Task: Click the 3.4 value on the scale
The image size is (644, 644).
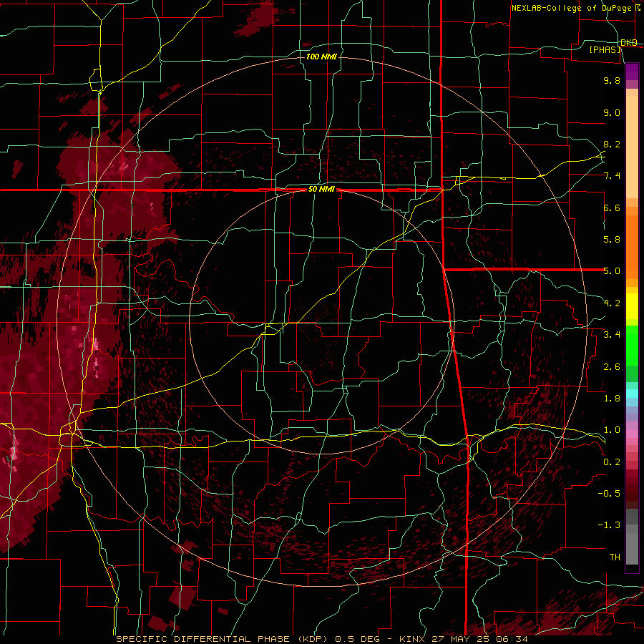Action: (x=612, y=335)
